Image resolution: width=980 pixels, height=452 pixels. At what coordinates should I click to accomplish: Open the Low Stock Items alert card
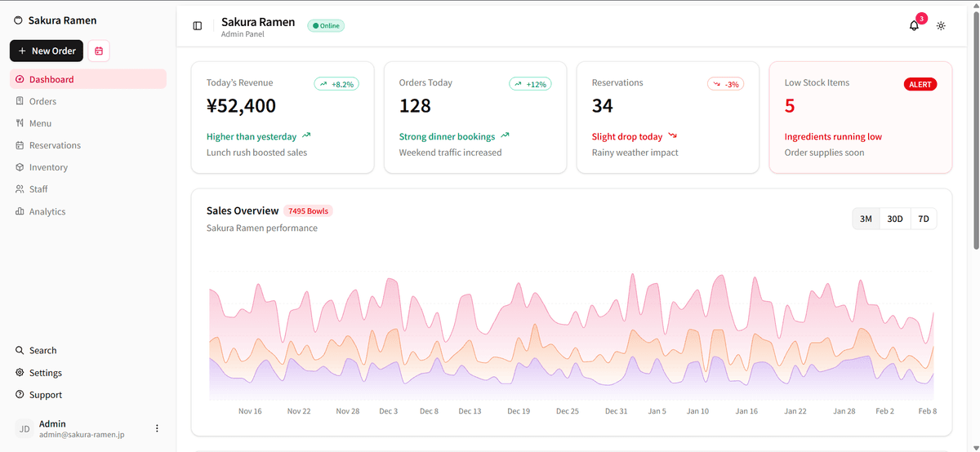860,117
